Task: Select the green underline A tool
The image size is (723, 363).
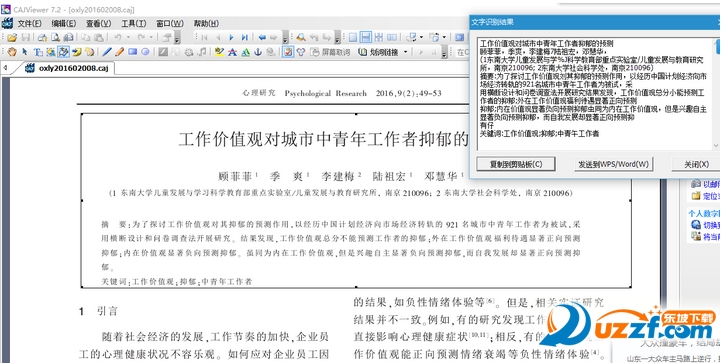Action: 245,52
